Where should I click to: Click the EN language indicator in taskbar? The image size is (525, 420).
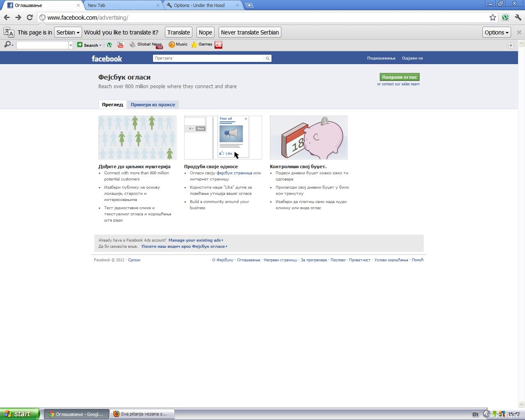click(475, 415)
